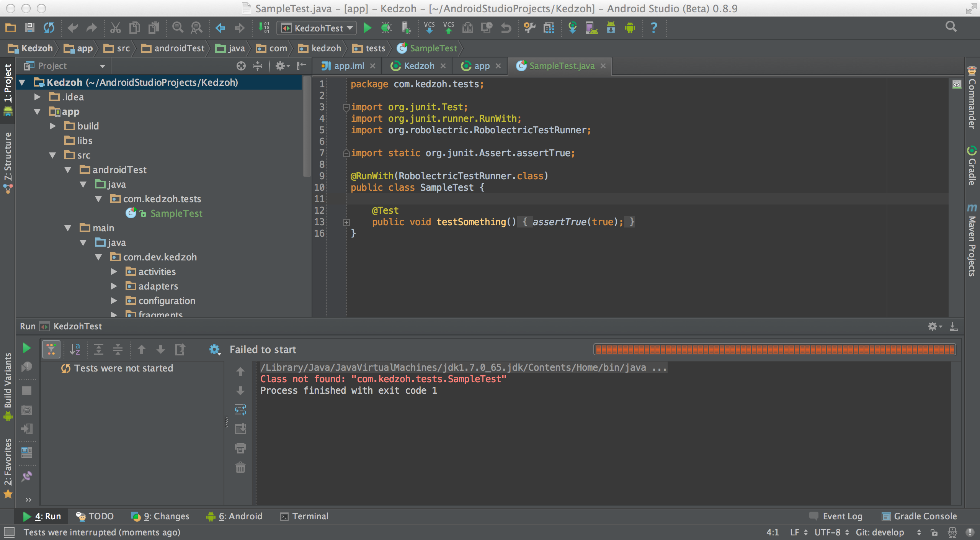Toggle soft-wrap in the console output

240,410
